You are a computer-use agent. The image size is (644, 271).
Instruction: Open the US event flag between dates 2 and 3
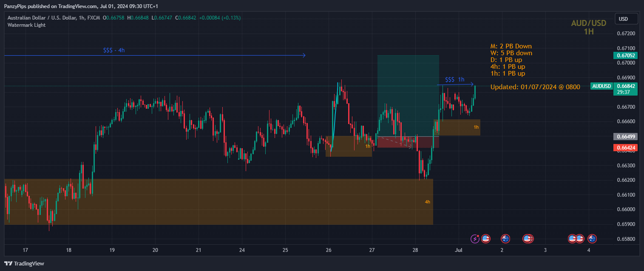[x=528, y=239]
